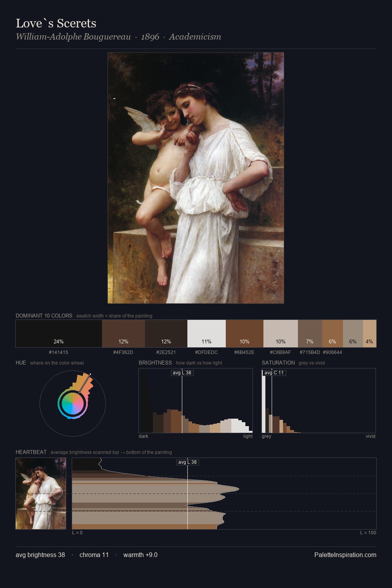Click the light brightness axis label
The image size is (392, 588).
click(248, 436)
